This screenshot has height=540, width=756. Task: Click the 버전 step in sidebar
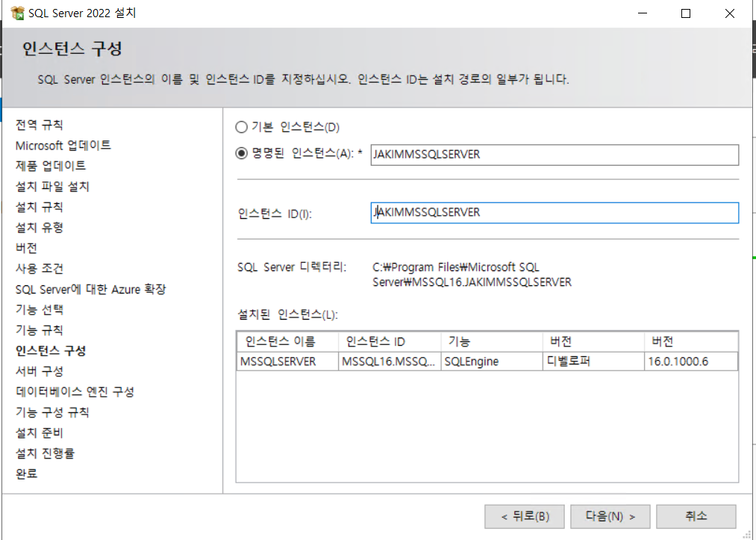click(x=27, y=248)
